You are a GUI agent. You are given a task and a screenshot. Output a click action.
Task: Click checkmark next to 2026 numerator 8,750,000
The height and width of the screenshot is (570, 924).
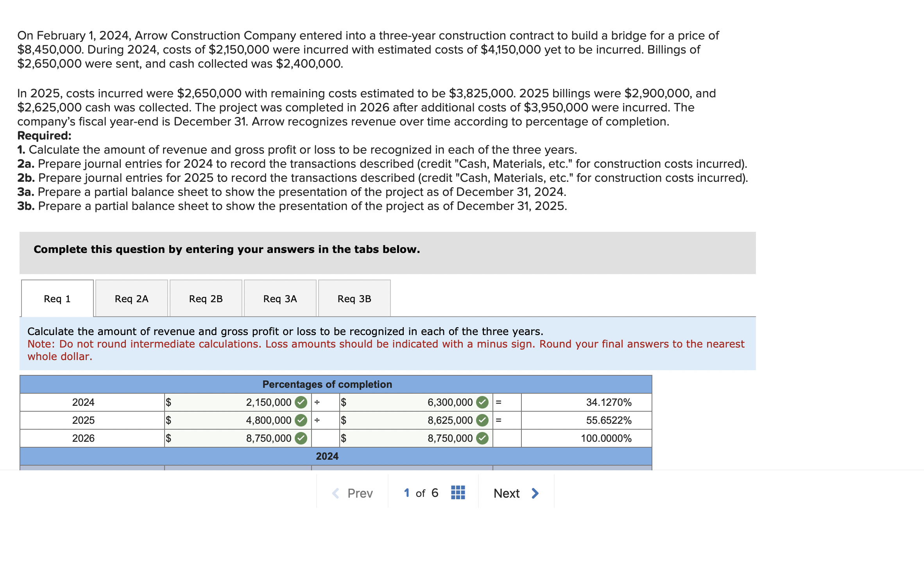pyautogui.click(x=301, y=438)
